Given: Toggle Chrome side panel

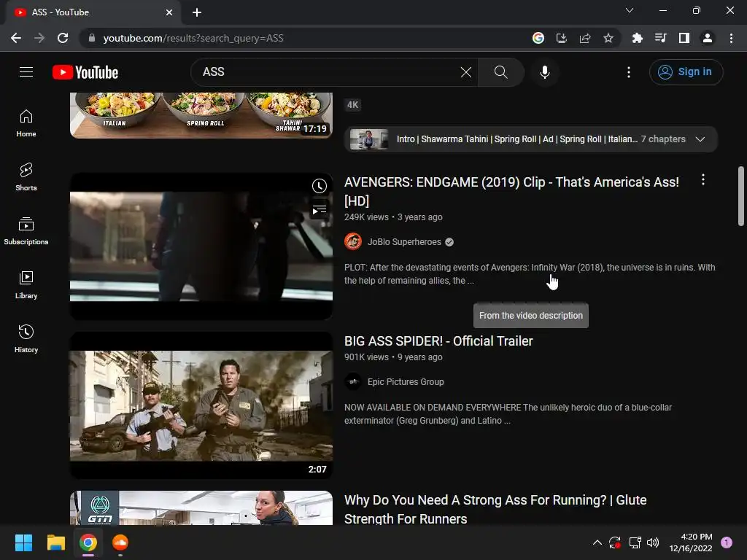Looking at the screenshot, I should tap(684, 38).
